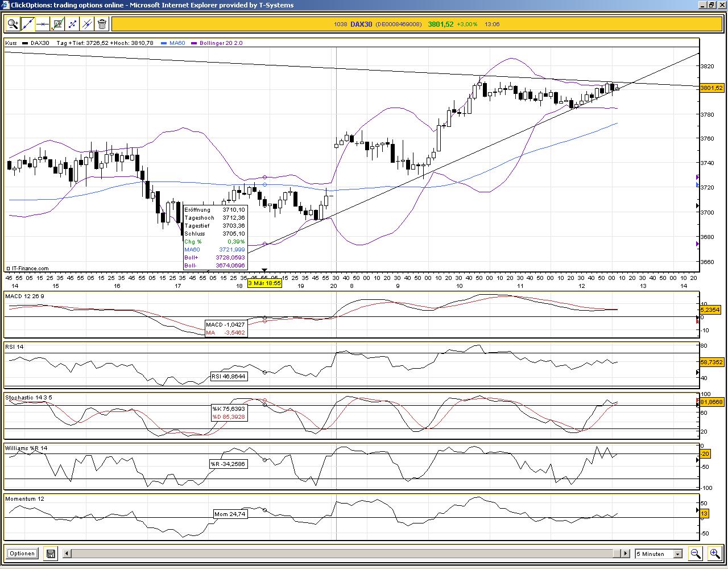The width and height of the screenshot is (728, 569).
Task: Open the indicator editing tool
Action: pos(57,24)
